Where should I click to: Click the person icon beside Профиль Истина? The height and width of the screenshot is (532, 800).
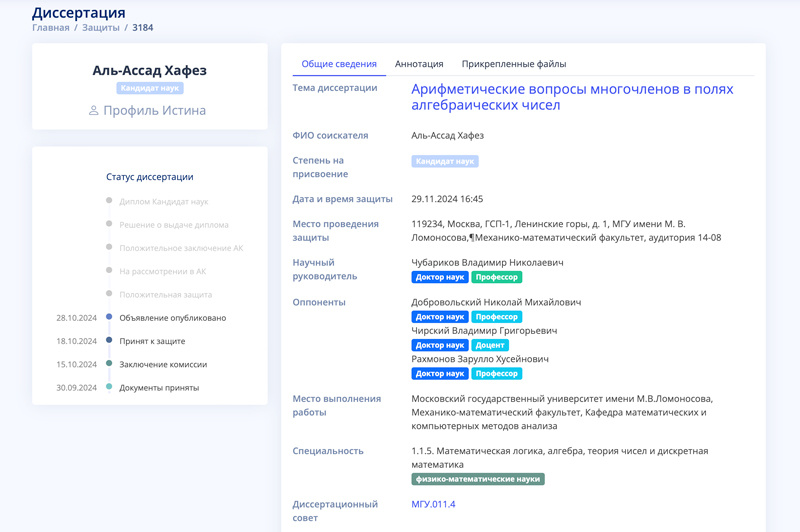[x=93, y=110]
